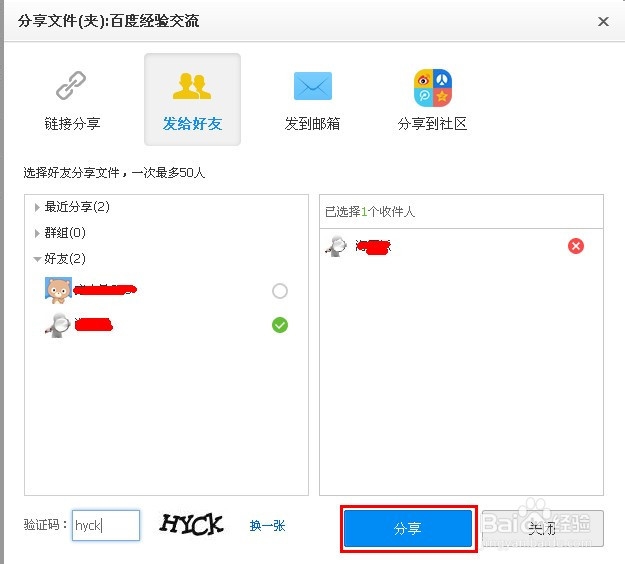The width and height of the screenshot is (625, 564).
Task: Click the blue envelope mail icon
Action: pyautogui.click(x=312, y=86)
